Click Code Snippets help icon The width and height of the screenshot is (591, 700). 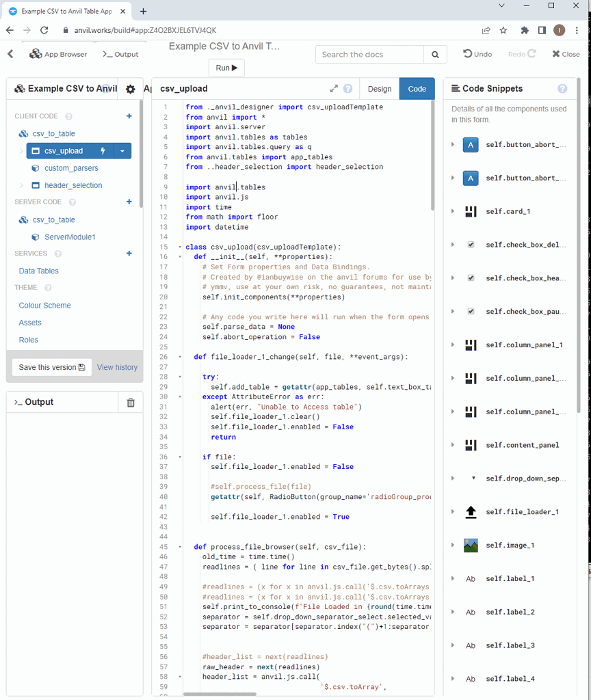coord(562,89)
